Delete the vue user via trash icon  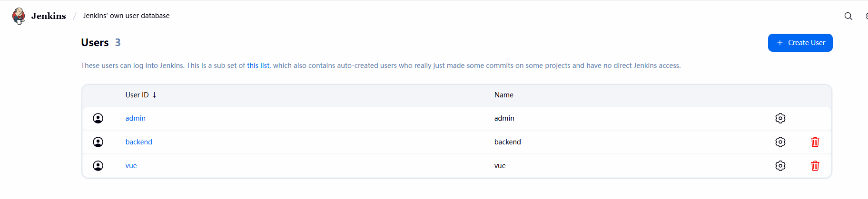815,166
